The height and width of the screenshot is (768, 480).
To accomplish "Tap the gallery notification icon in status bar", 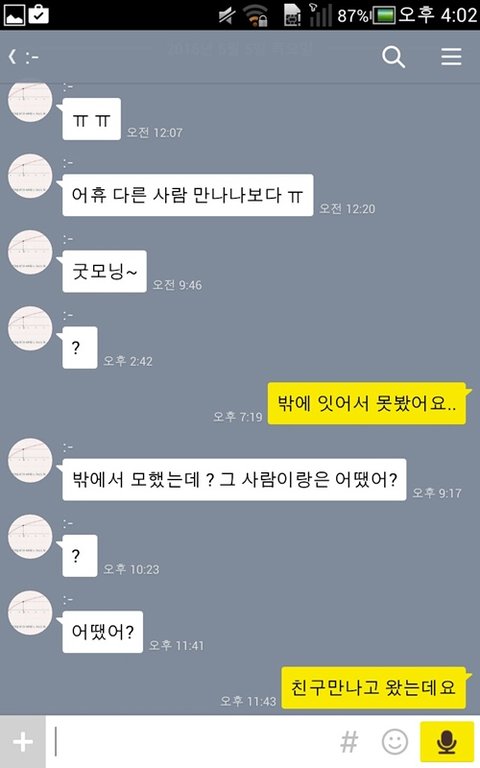I will (14, 14).
